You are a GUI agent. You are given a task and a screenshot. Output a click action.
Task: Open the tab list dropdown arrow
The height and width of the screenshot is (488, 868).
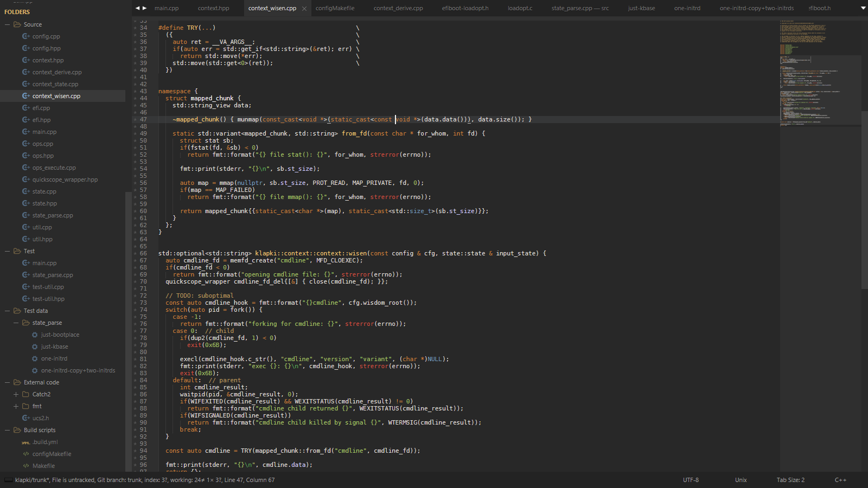(x=863, y=8)
